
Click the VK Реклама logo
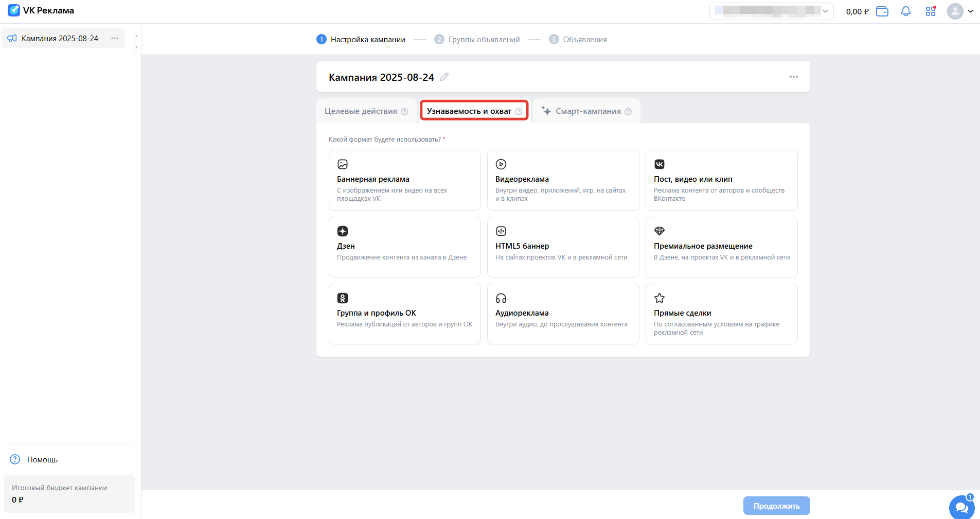tap(41, 11)
